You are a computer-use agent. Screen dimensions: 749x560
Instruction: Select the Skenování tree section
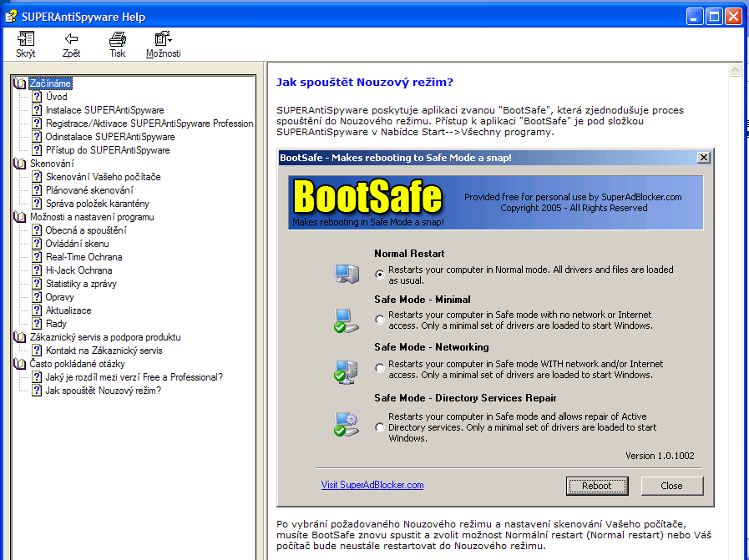coord(52,164)
